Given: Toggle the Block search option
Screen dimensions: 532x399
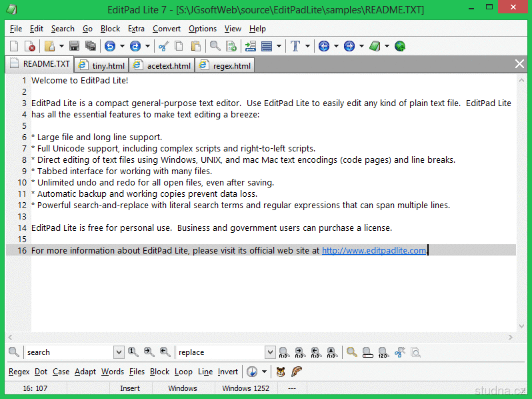Looking at the screenshot, I should 159,372.
